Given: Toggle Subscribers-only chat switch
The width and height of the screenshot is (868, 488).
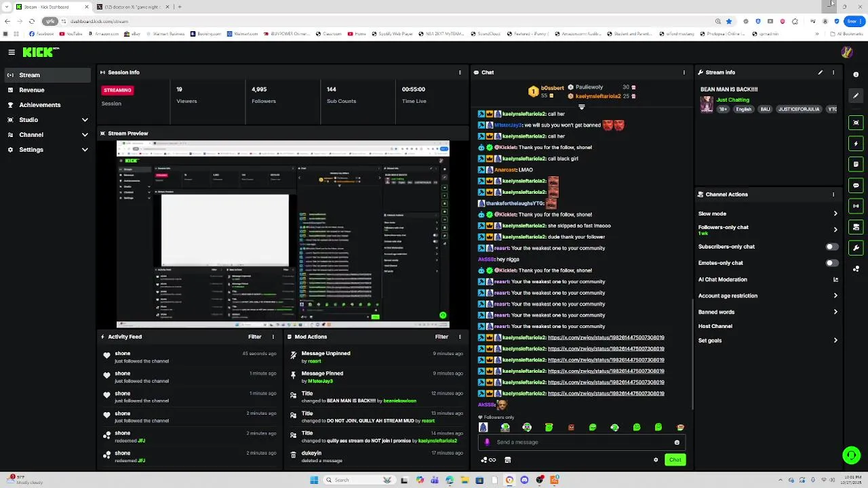Looking at the screenshot, I should 831,247.
